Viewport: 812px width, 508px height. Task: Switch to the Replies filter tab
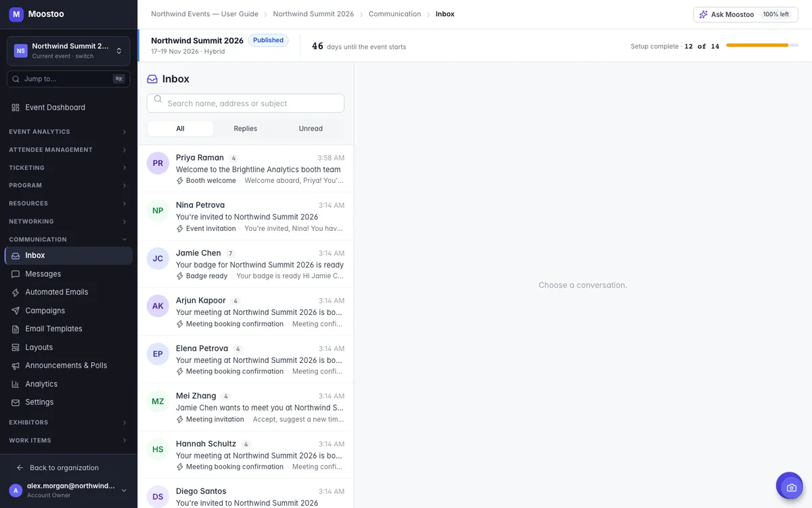[x=246, y=129]
